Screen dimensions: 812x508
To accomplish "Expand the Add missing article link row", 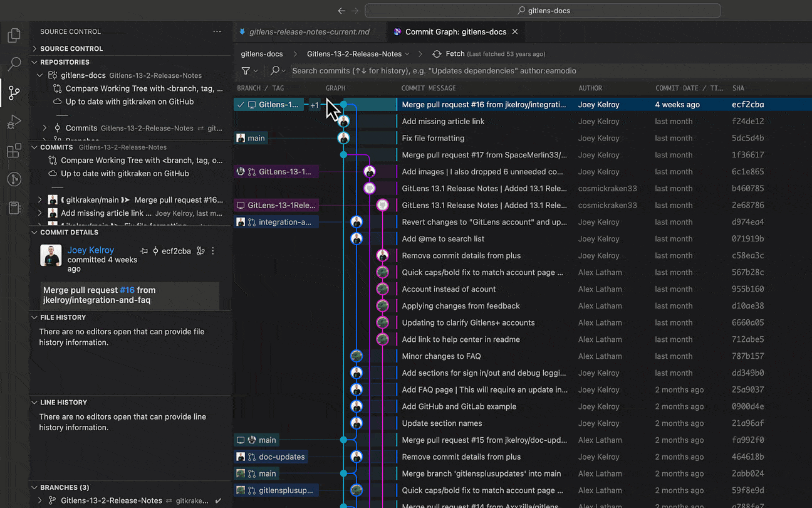I will pos(40,213).
